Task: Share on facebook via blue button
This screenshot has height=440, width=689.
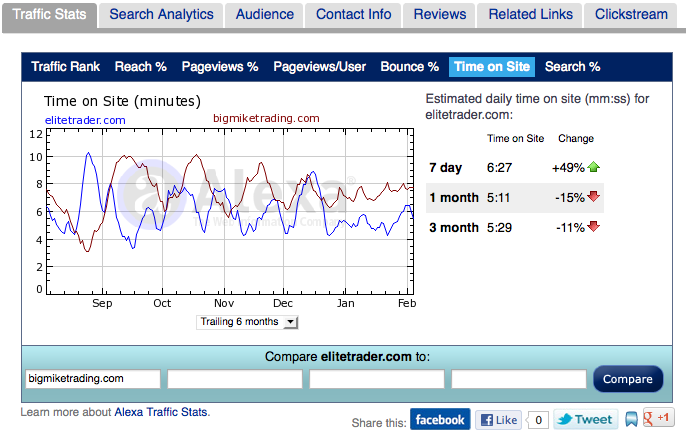Action: pos(440,419)
